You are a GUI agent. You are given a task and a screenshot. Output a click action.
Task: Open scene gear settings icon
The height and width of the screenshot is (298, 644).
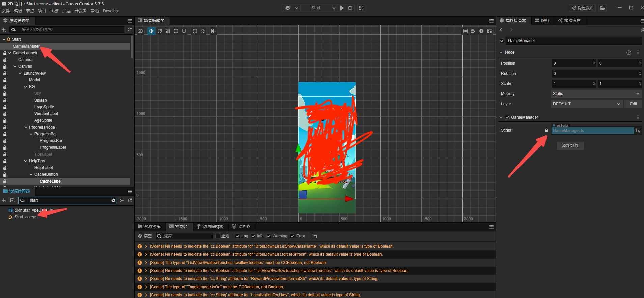click(481, 31)
